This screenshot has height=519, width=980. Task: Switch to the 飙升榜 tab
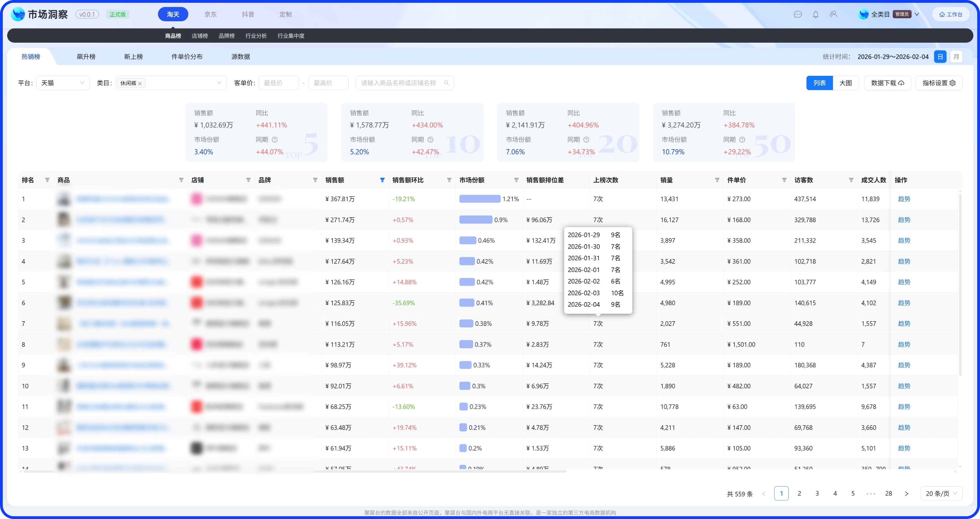(86, 57)
